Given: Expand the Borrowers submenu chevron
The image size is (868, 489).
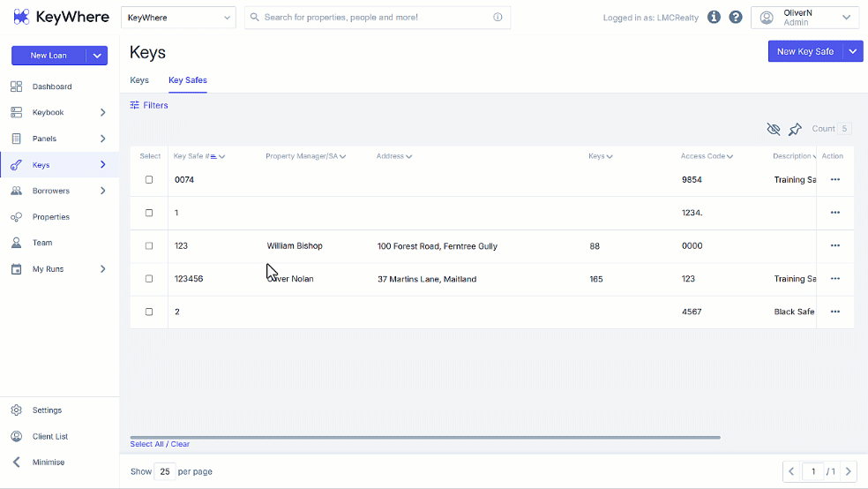Looking at the screenshot, I should (103, 191).
